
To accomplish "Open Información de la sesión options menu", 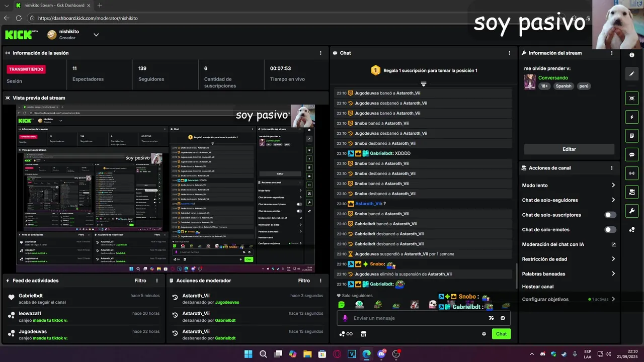I will (320, 53).
